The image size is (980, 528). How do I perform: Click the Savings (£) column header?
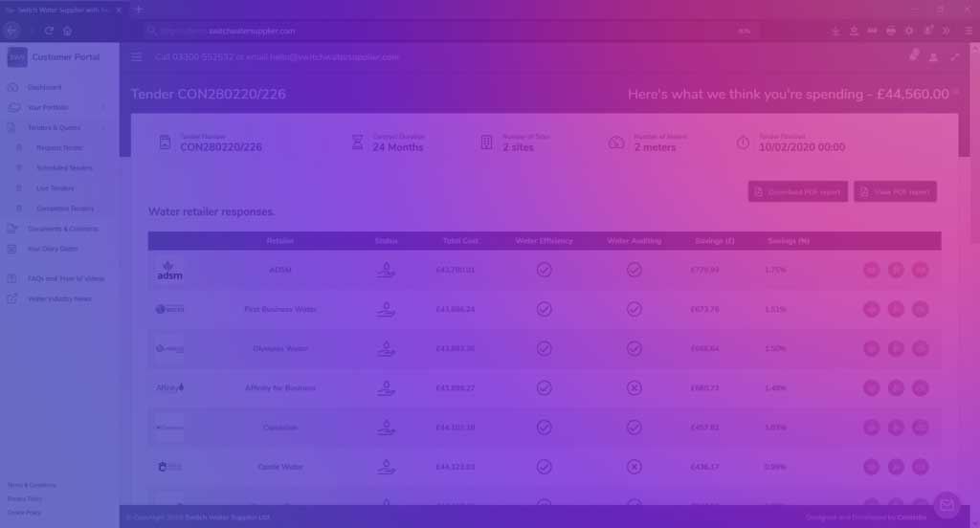click(714, 241)
